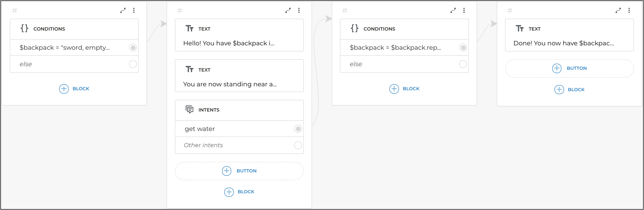The width and height of the screenshot is (644, 210).
Task: Open the three-dot menu on first screen
Action: (x=134, y=10)
